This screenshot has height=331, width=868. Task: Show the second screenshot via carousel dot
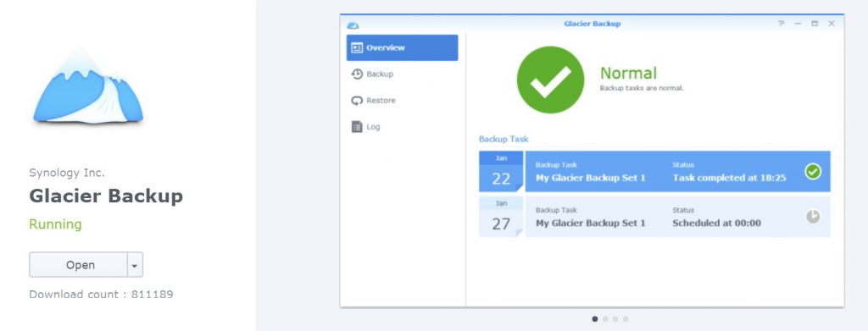pos(605,319)
